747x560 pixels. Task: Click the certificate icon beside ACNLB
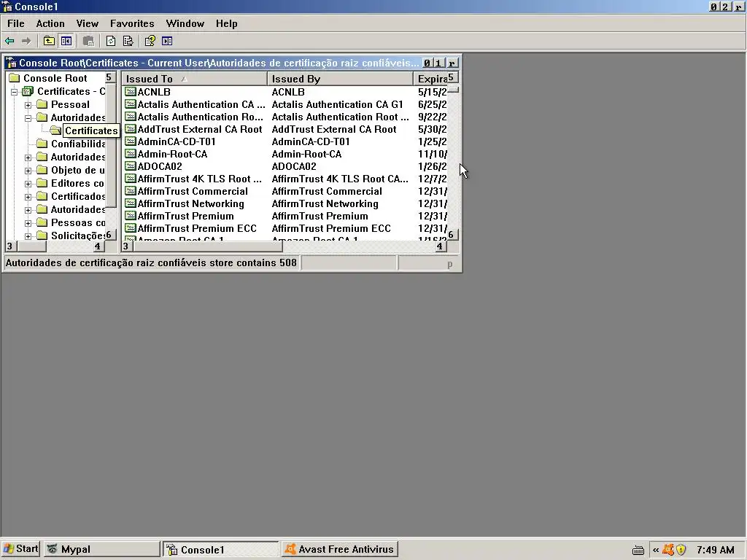[x=130, y=92]
